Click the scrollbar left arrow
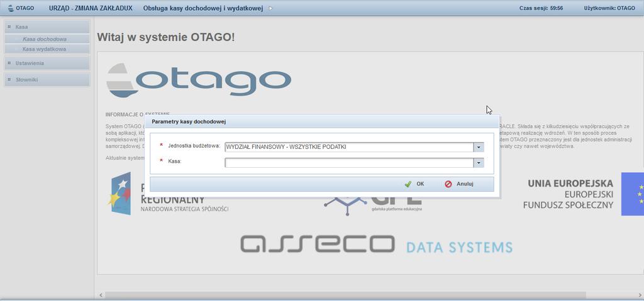 [101, 295]
